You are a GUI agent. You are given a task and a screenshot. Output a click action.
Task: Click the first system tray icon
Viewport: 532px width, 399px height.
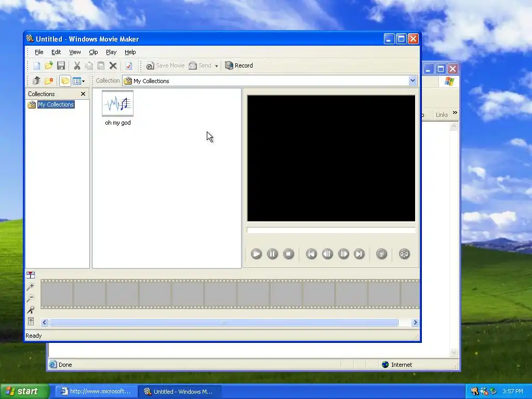point(475,392)
